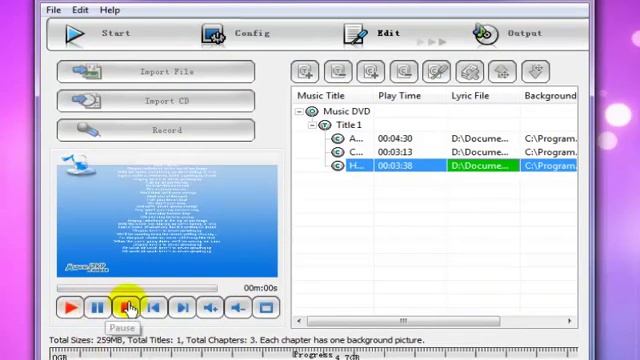Open the File menu
This screenshot has height=360, width=640.
(53, 10)
